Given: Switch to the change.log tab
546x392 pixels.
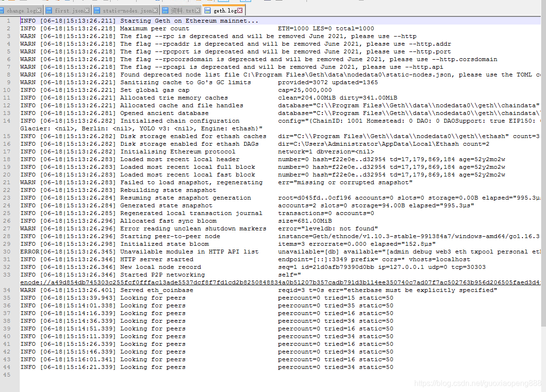Looking at the screenshot, I should [21, 11].
